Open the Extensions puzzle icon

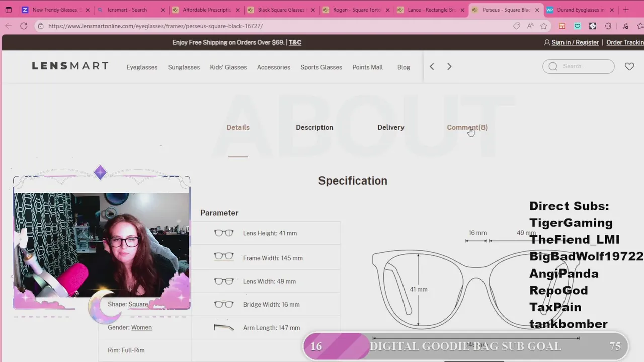(x=608, y=26)
